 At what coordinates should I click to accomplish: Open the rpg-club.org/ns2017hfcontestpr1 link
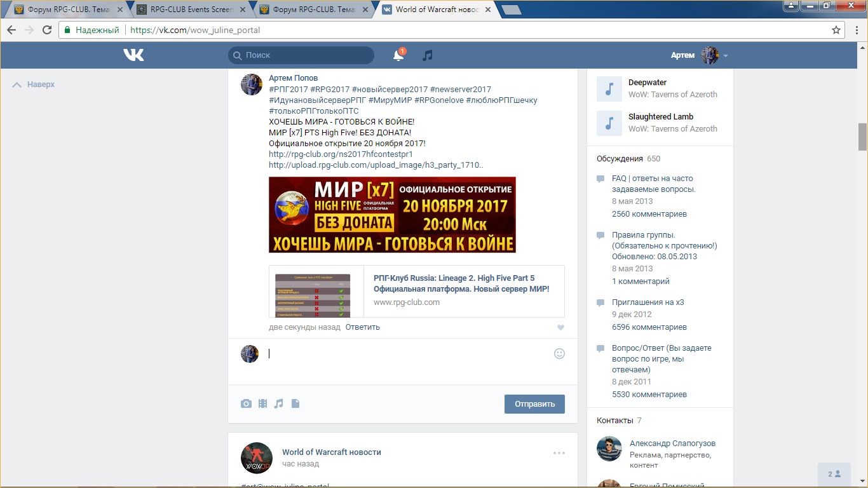pyautogui.click(x=341, y=154)
